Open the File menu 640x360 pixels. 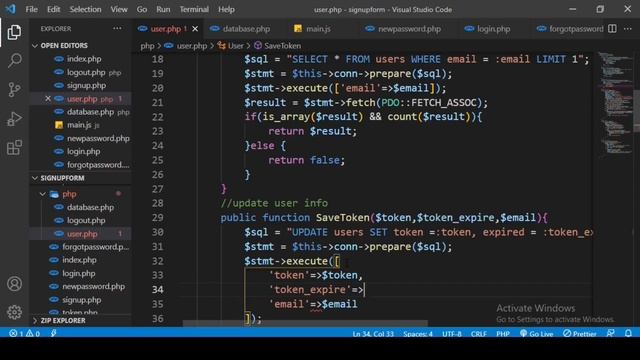(x=31, y=9)
